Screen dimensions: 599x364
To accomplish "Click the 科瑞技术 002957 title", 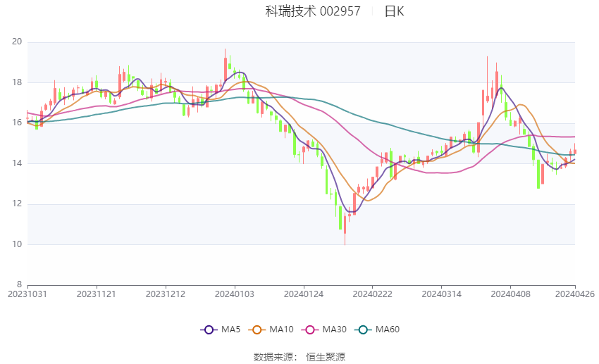I will pos(313,11).
